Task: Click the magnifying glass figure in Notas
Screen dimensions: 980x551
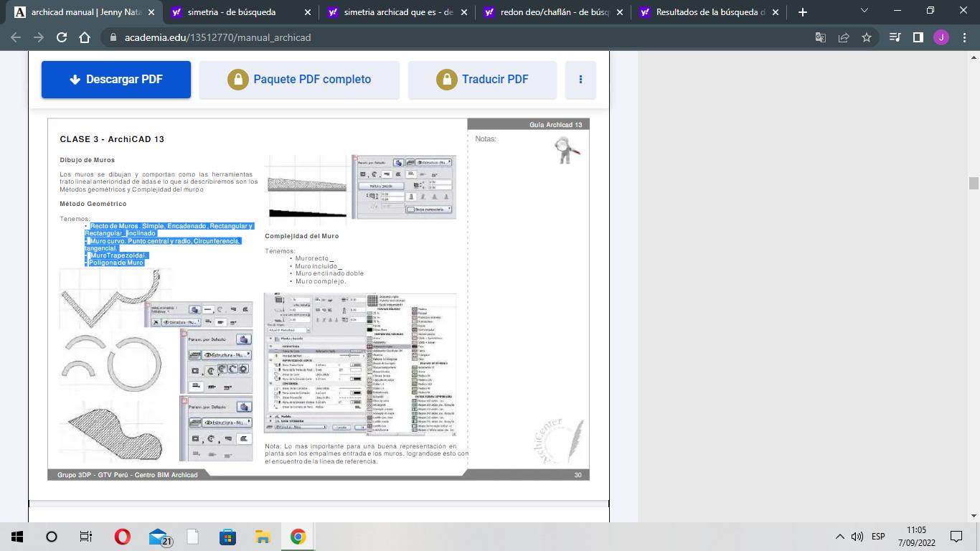Action: [567, 149]
